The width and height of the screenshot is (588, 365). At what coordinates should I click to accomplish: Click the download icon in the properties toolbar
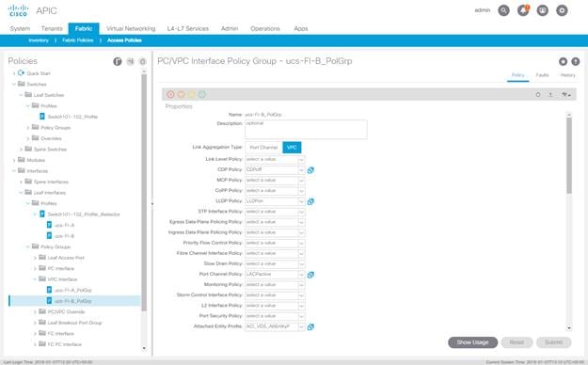[550, 95]
